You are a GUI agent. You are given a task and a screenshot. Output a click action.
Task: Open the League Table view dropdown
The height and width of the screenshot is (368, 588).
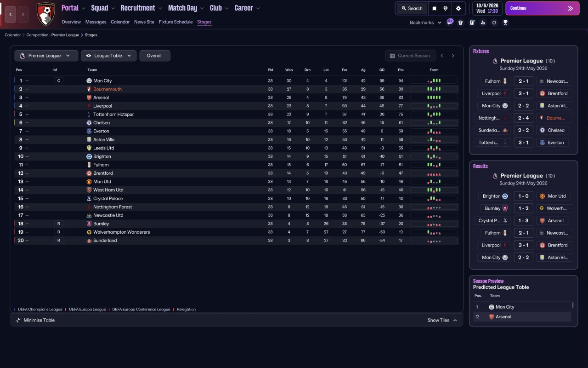click(x=109, y=56)
